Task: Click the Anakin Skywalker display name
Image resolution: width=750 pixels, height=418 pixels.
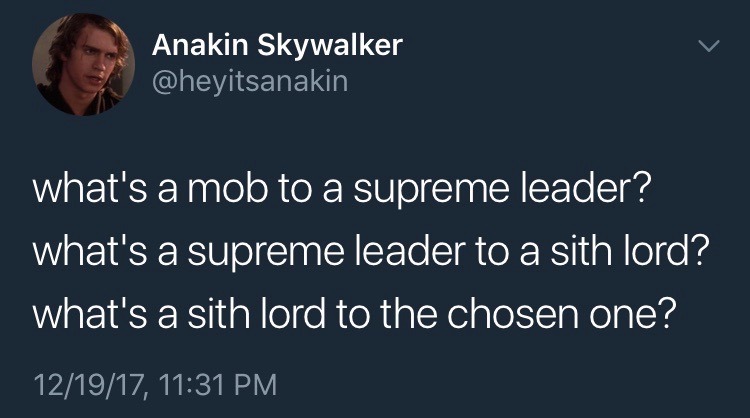Action: tap(278, 45)
